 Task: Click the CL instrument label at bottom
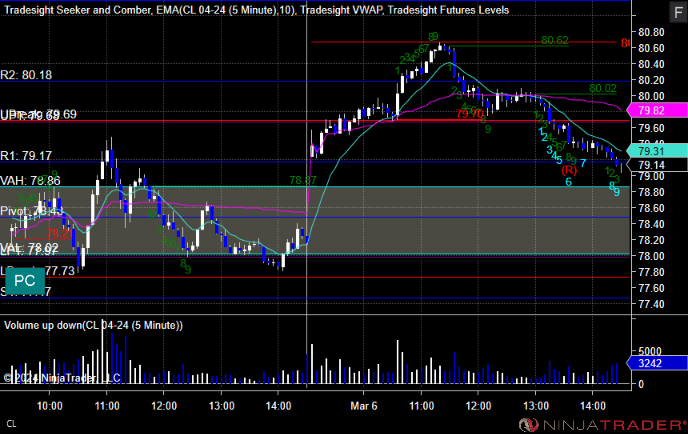pos(11,424)
